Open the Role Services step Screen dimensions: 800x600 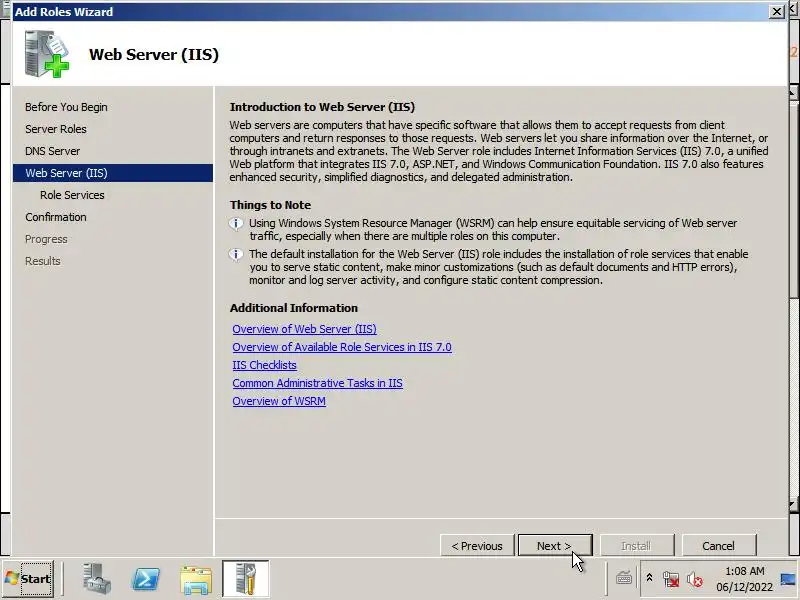[x=72, y=195]
